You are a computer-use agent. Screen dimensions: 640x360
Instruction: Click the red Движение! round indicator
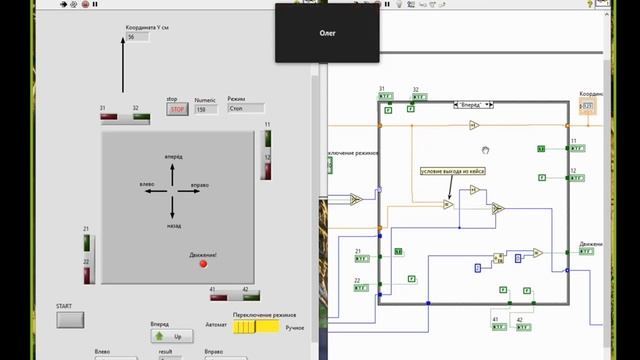(203, 264)
